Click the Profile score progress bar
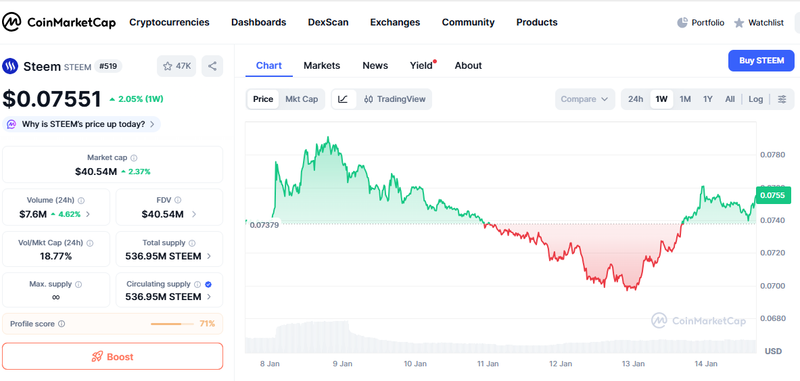Screen dimensions: 800x381 (172, 324)
